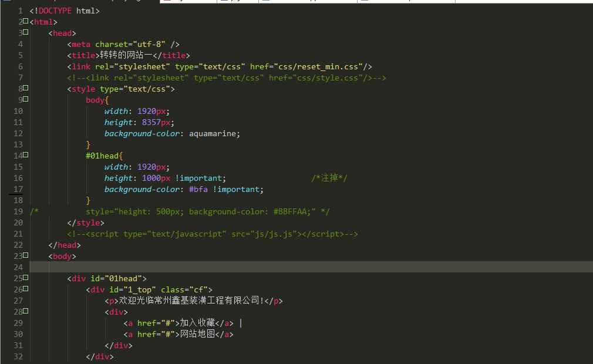Viewport: 593px width, 364px height.
Task: Click the style type="text/css" opening tag
Action: pyautogui.click(x=121, y=89)
